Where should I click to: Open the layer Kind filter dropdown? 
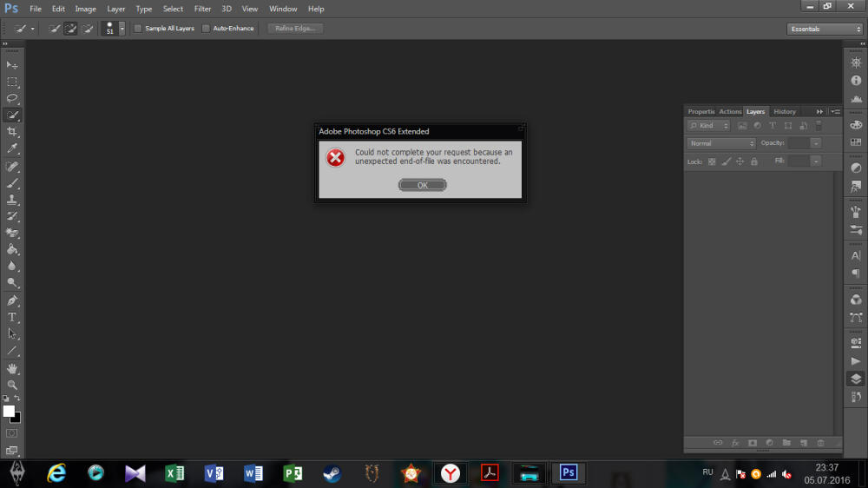tap(708, 126)
